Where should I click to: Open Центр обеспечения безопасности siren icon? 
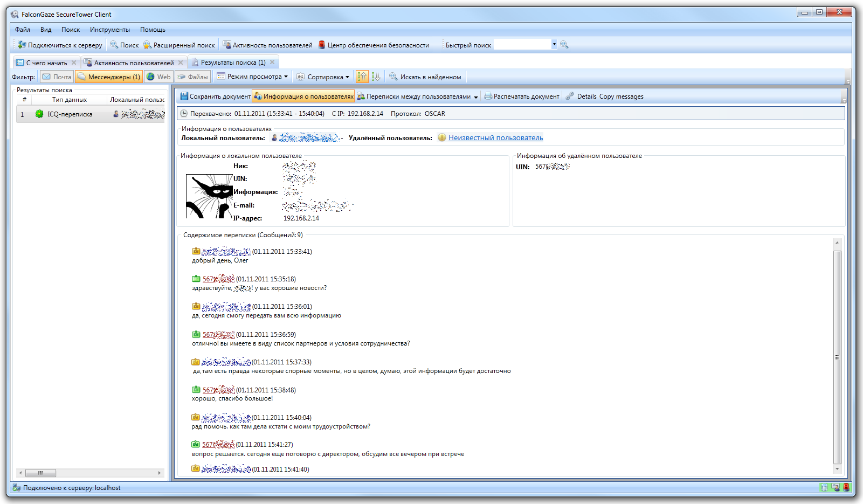322,45
